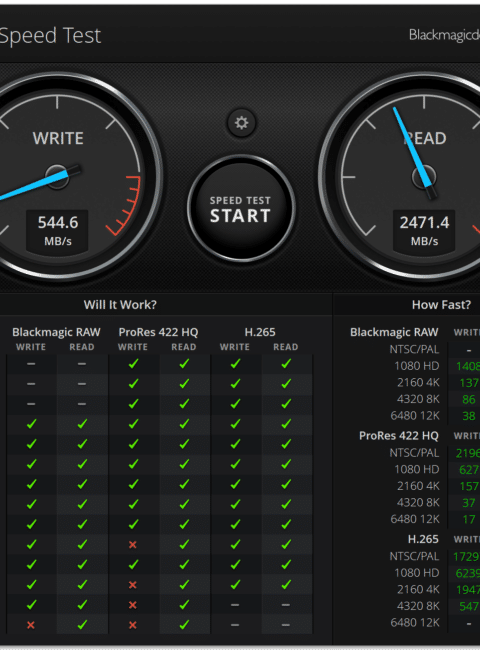Click WRITE subheading under Will It Work Blackmagic RAW

[31, 347]
